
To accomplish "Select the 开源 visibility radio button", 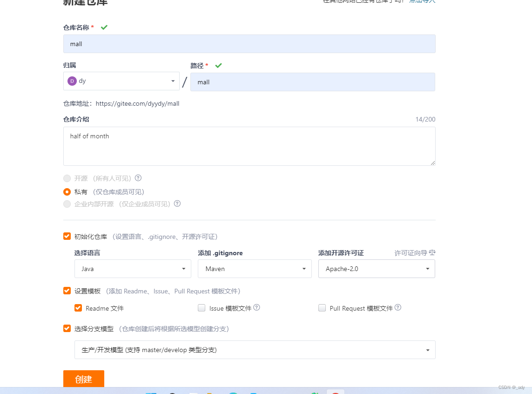I will pyautogui.click(x=67, y=178).
